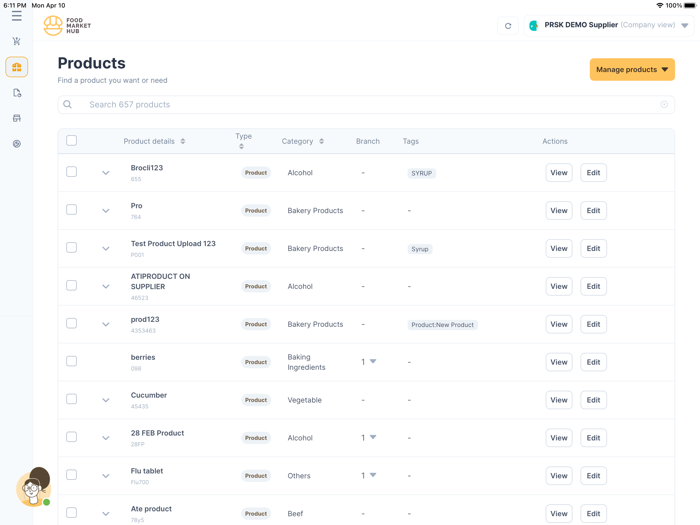Screen dimensions: 700x525
Task: View the berries product
Action: click(x=559, y=362)
